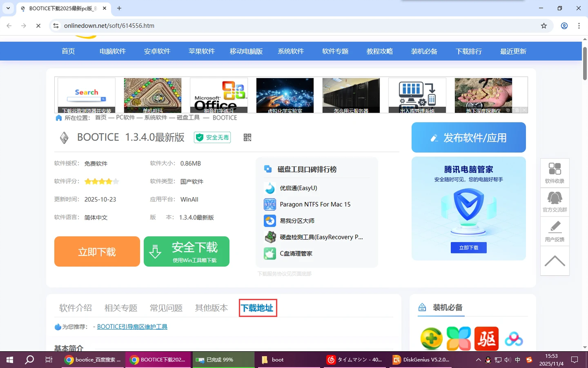588x368 pixels.
Task: Switch to the 下载地址 tab
Action: click(257, 308)
